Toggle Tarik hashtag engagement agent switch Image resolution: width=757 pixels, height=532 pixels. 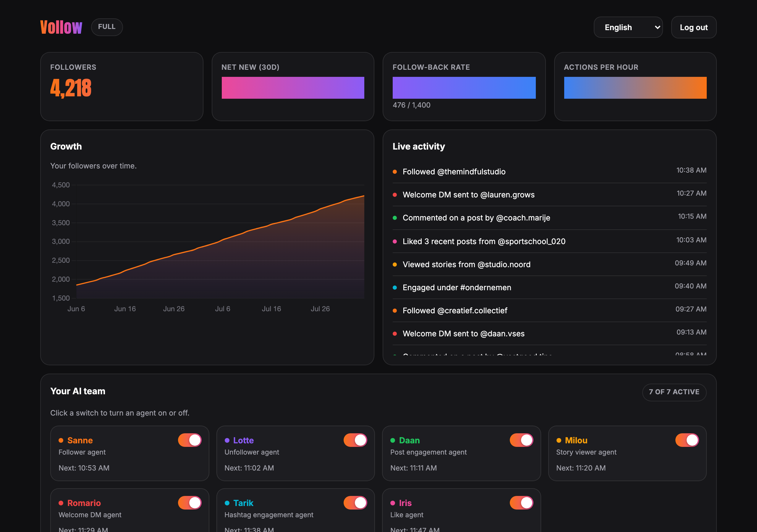pos(355,503)
